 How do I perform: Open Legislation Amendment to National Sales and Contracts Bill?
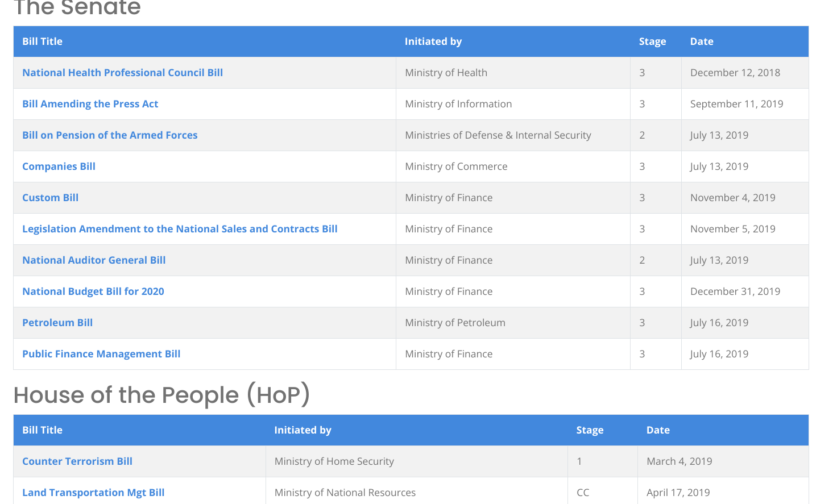click(x=180, y=229)
